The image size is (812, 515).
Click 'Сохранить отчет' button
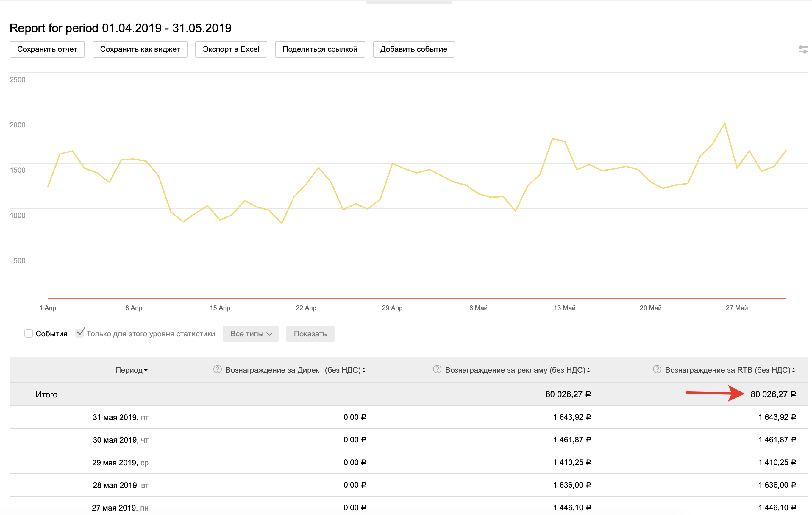click(47, 50)
